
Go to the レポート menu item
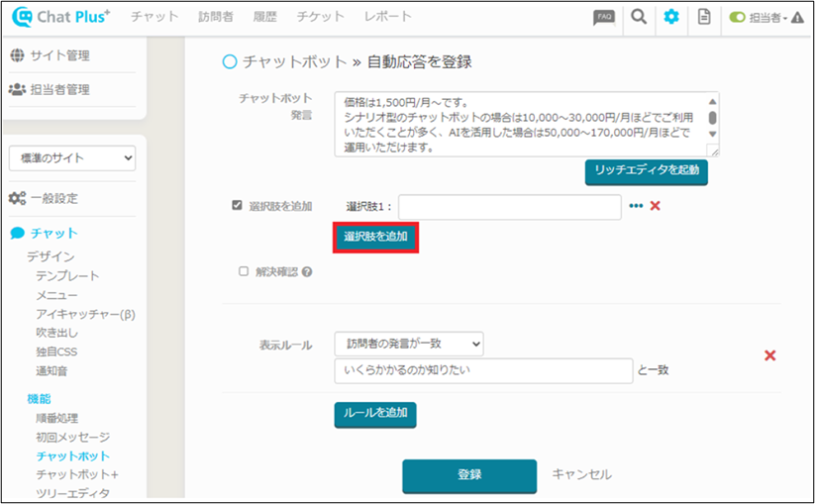pos(388,17)
